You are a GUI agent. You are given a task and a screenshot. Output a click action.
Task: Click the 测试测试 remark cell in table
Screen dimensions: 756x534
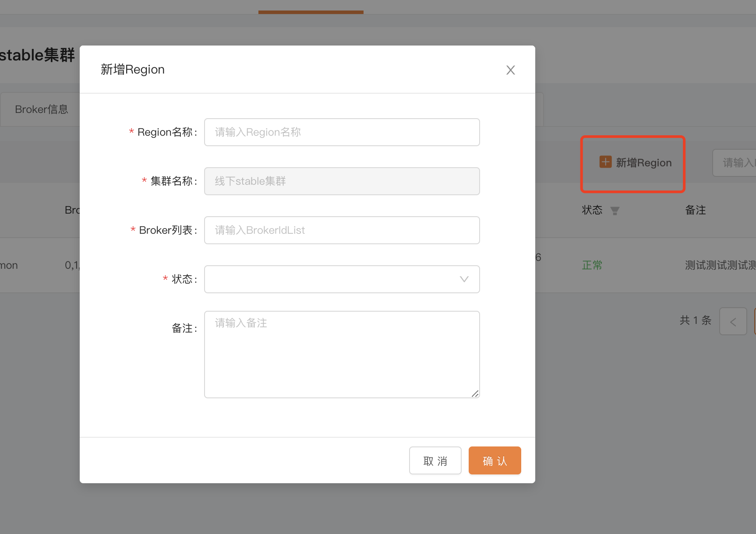(719, 265)
